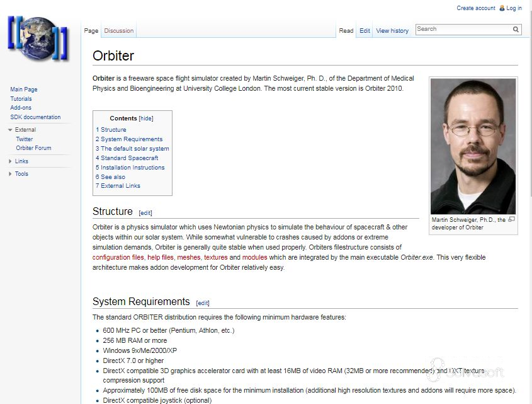Viewport: 532px width, 404px height.
Task: Click the '600 MHz PC or better' bullet
Action: pos(169,331)
